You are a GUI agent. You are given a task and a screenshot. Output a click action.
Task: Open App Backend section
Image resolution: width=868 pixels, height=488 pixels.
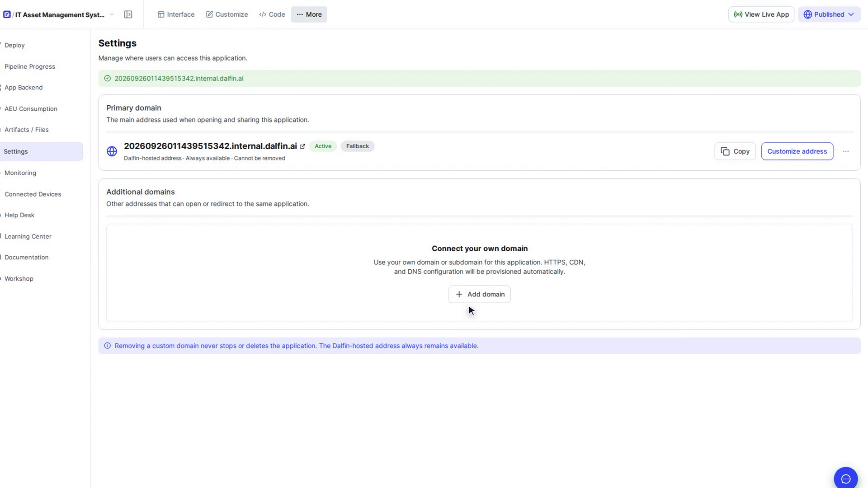24,88
